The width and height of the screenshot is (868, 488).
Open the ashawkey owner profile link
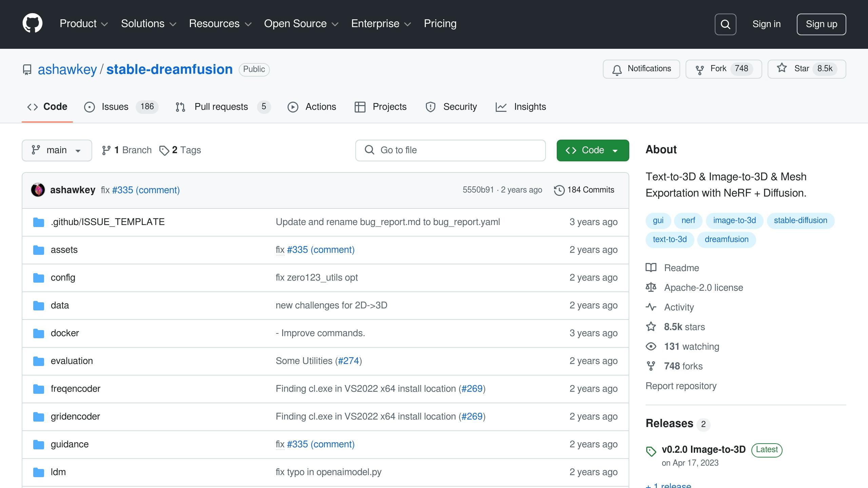coord(67,69)
